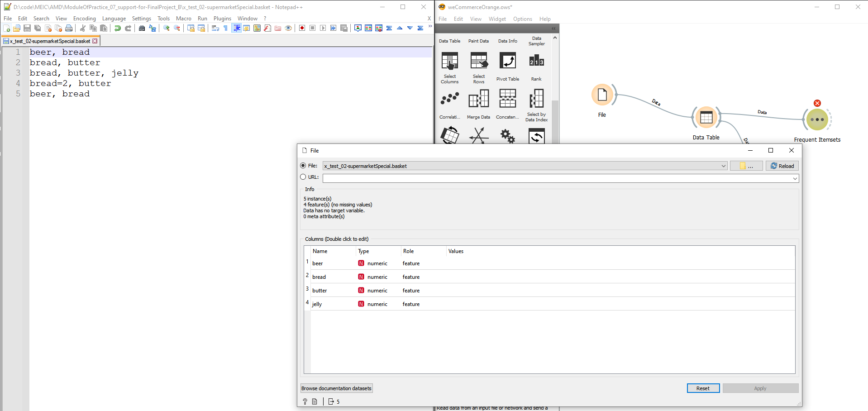
Task: Select the URL radio button
Action: tap(303, 177)
